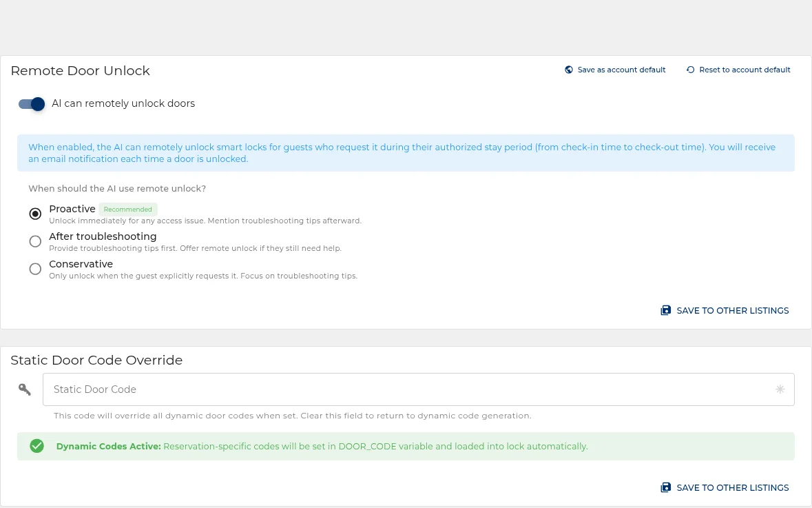The image size is (812, 508).
Task: Click 'Only unlock when the guest explicitly requests' description
Action: (x=203, y=276)
